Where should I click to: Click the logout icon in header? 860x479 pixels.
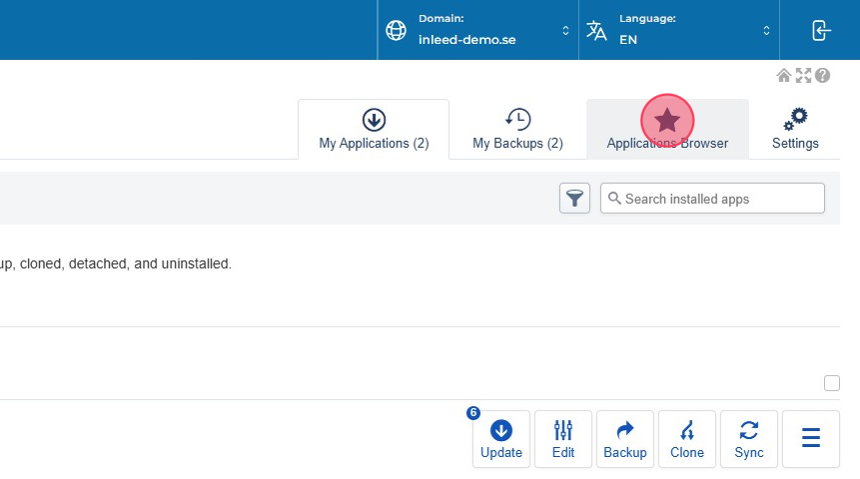[821, 30]
